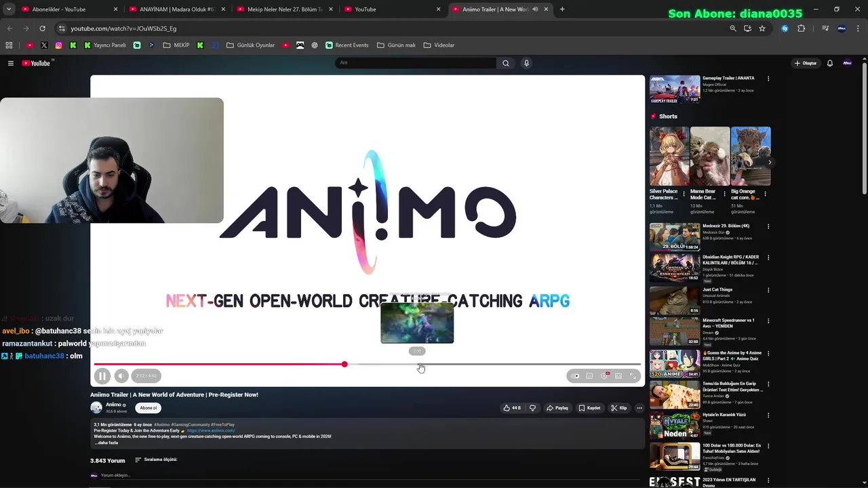Open a new browser tab

[x=562, y=9]
